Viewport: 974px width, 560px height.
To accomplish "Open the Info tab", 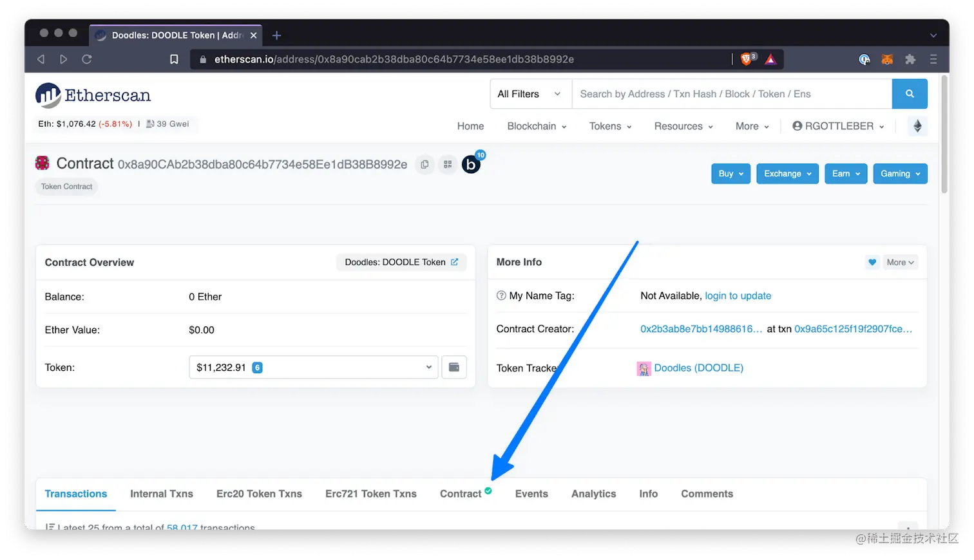I will tap(648, 494).
